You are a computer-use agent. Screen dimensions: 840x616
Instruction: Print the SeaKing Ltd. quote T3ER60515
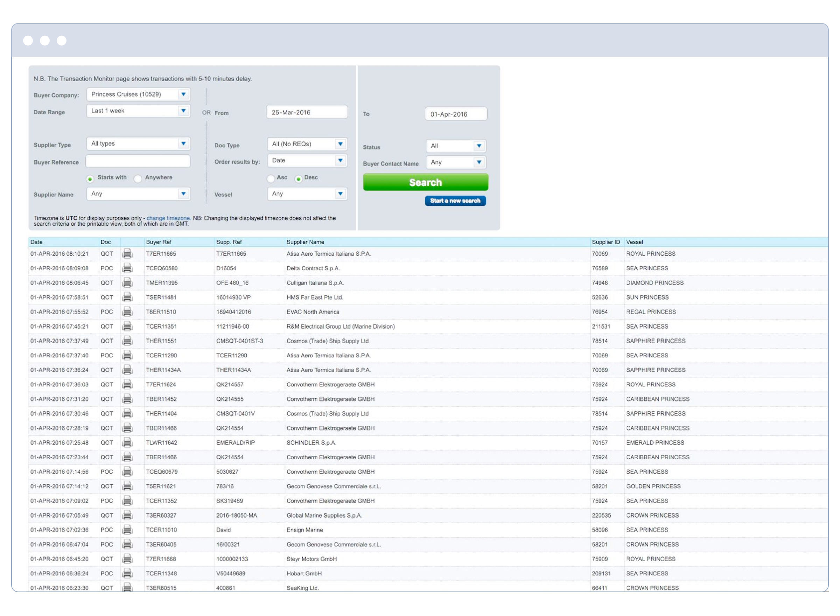(128, 588)
